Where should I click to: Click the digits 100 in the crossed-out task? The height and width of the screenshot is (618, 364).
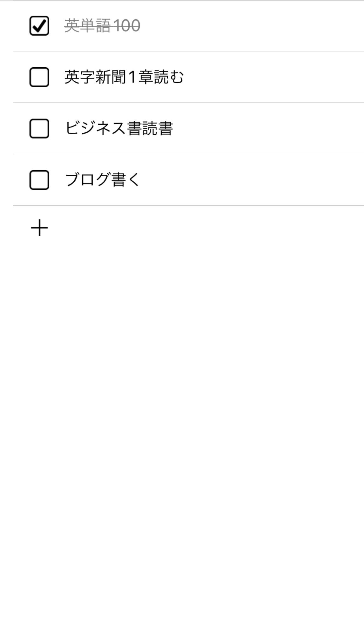[127, 26]
